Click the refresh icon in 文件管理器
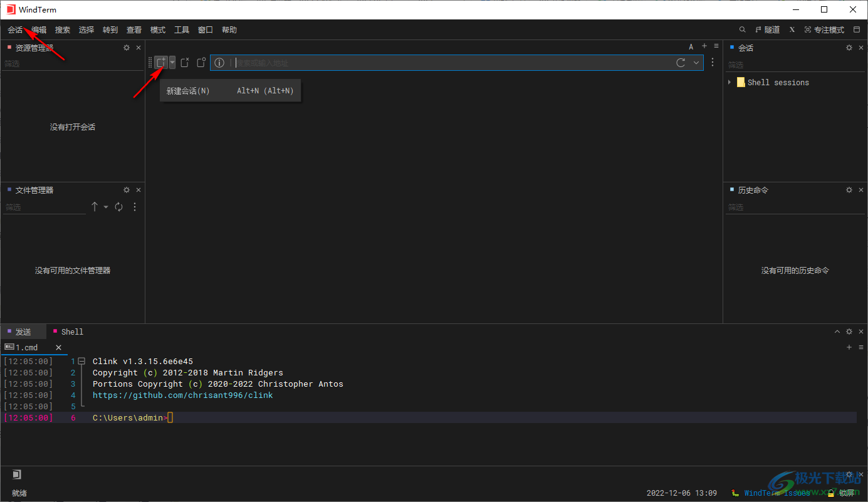Image resolution: width=868 pixels, height=502 pixels. point(118,207)
